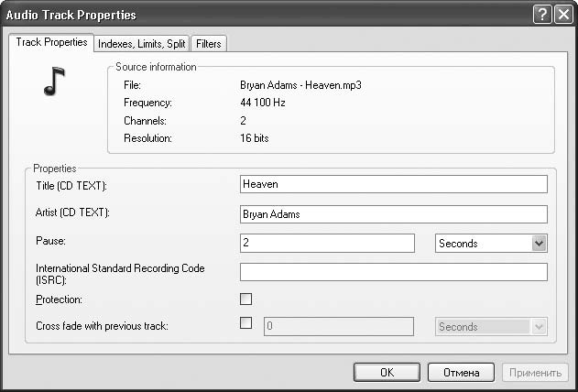Click the ISRC code input field
This screenshot has height=392, width=578.
[392, 272]
